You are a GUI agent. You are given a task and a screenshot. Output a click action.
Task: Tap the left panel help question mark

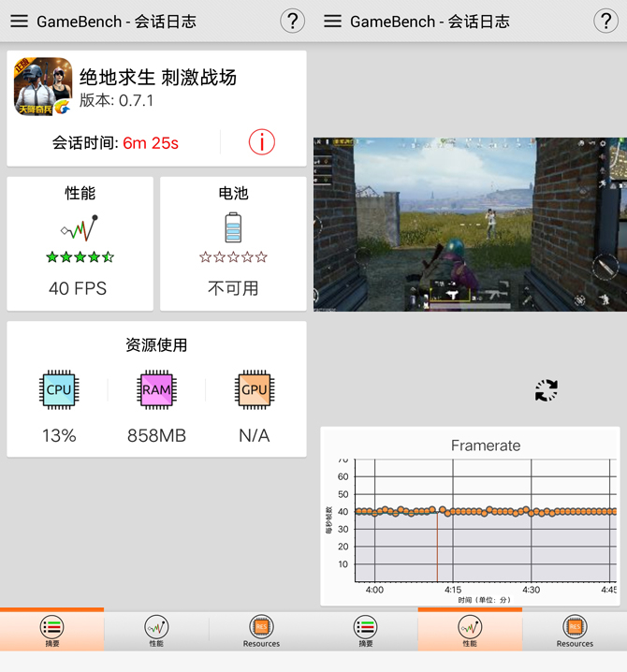coord(293,21)
